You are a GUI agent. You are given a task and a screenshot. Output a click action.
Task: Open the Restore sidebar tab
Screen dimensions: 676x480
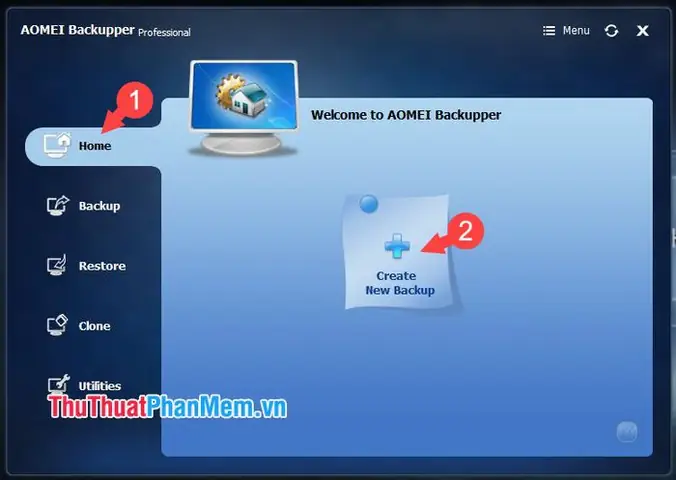[x=86, y=266]
